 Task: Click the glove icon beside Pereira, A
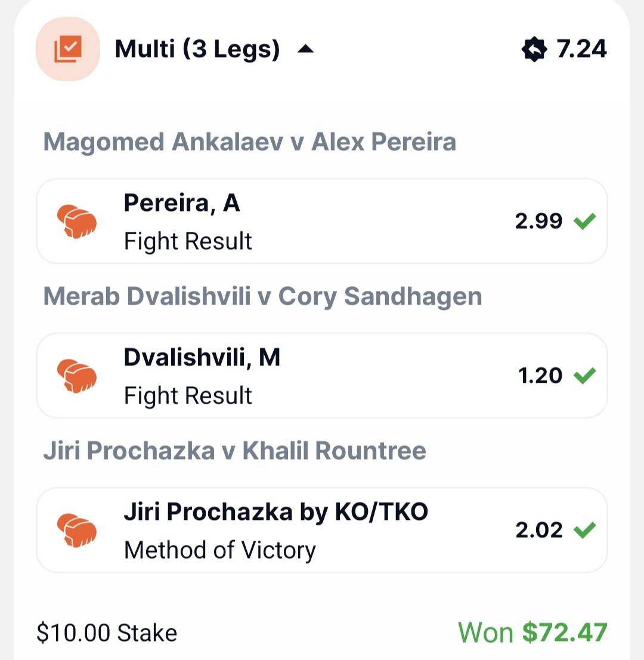click(77, 222)
